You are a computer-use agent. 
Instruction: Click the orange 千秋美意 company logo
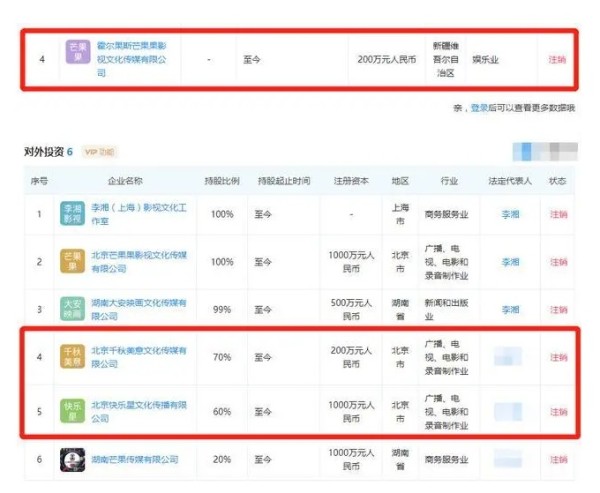click(x=72, y=356)
